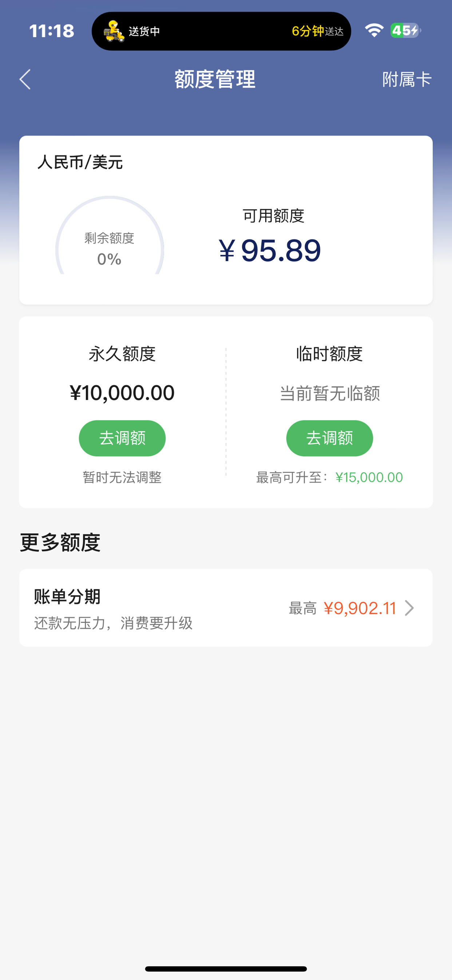Open the 账单分期 installment row title
452x980 pixels.
pos(67,597)
